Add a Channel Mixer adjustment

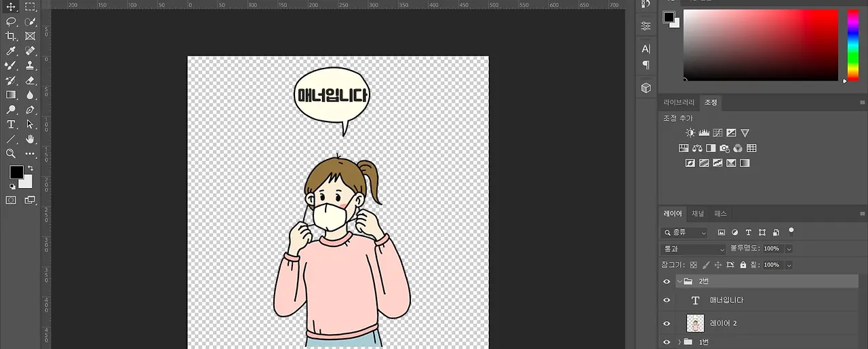pyautogui.click(x=738, y=148)
